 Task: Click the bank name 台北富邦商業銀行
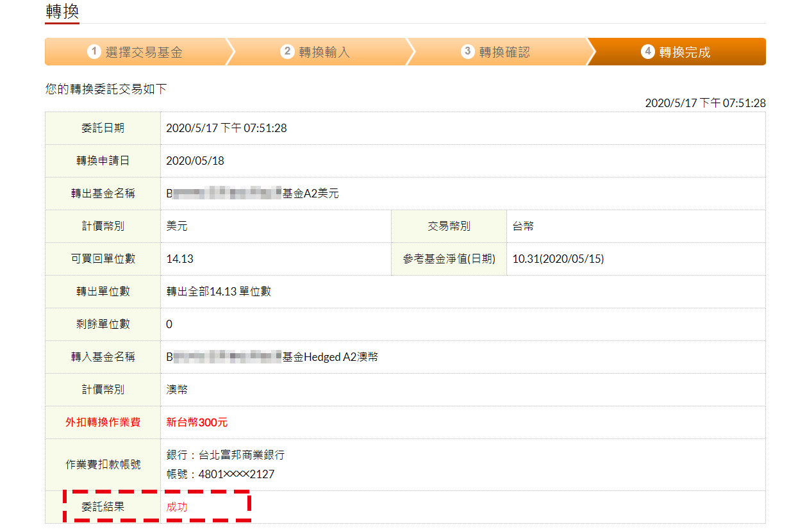tap(242, 455)
